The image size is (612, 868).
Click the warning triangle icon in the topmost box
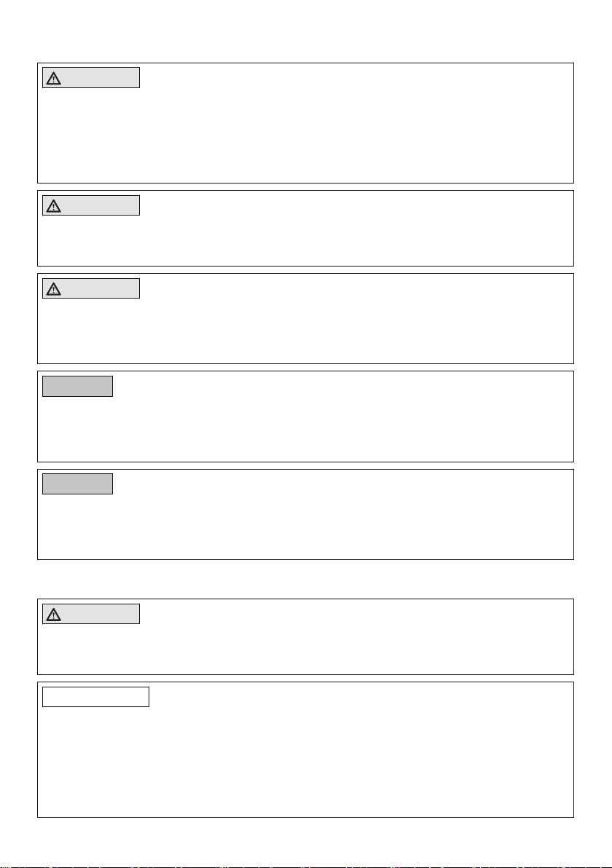click(53, 79)
